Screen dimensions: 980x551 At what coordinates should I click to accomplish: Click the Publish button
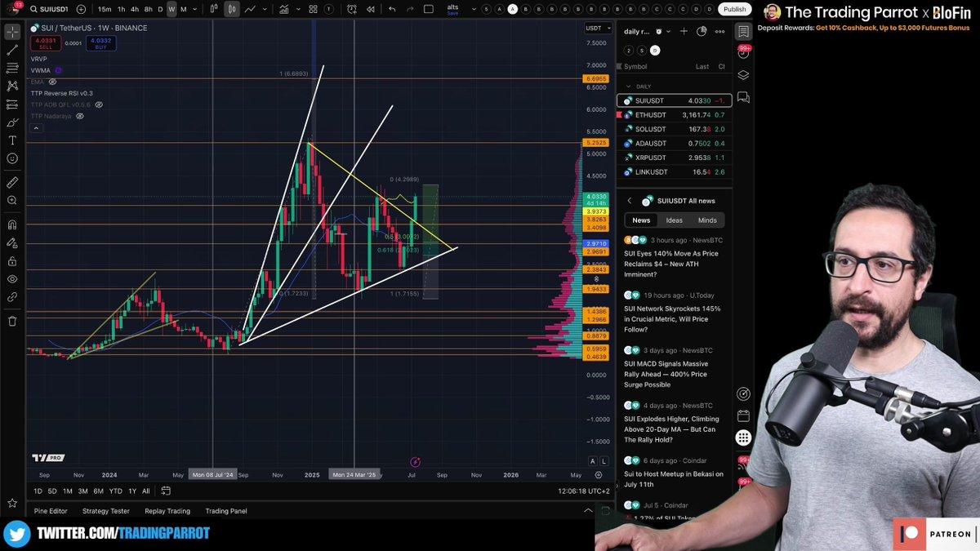[x=734, y=9]
